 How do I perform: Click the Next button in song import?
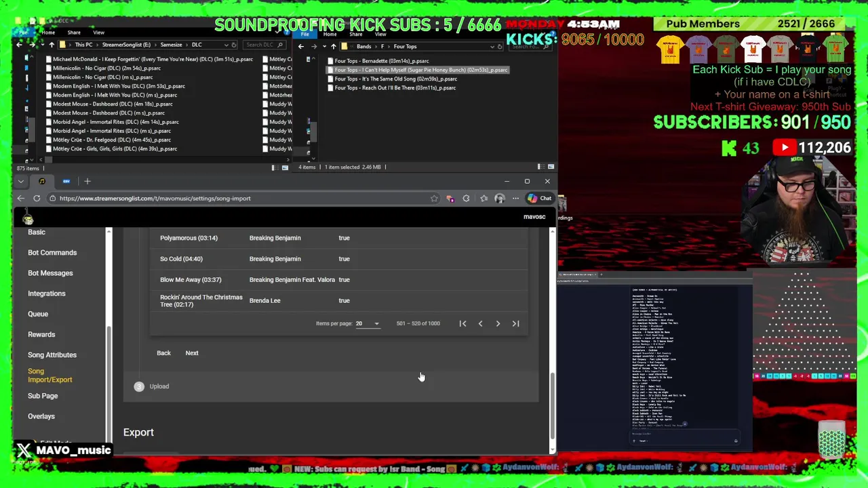[x=192, y=352]
